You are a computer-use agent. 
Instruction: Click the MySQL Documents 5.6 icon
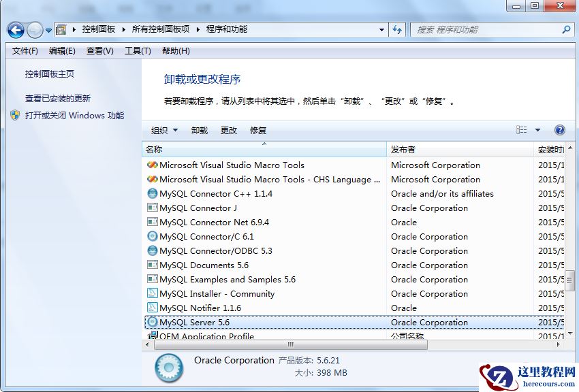point(152,265)
